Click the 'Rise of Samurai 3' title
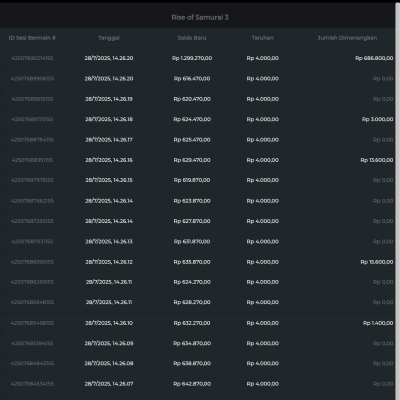Image resolution: width=400 pixels, height=400 pixels. (x=200, y=17)
